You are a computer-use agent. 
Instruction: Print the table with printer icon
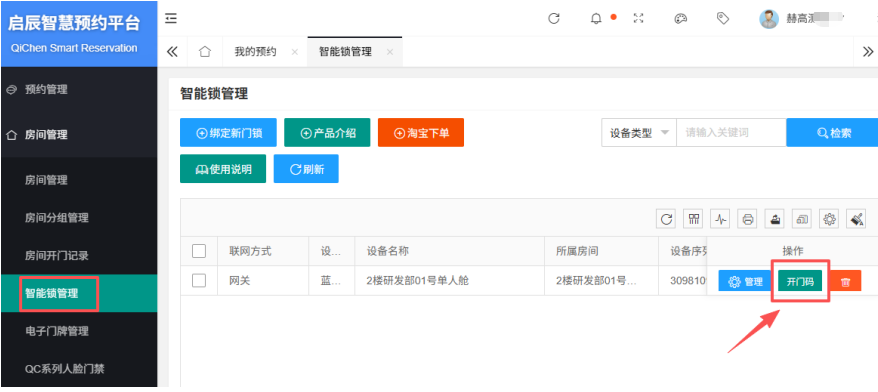coord(748,219)
